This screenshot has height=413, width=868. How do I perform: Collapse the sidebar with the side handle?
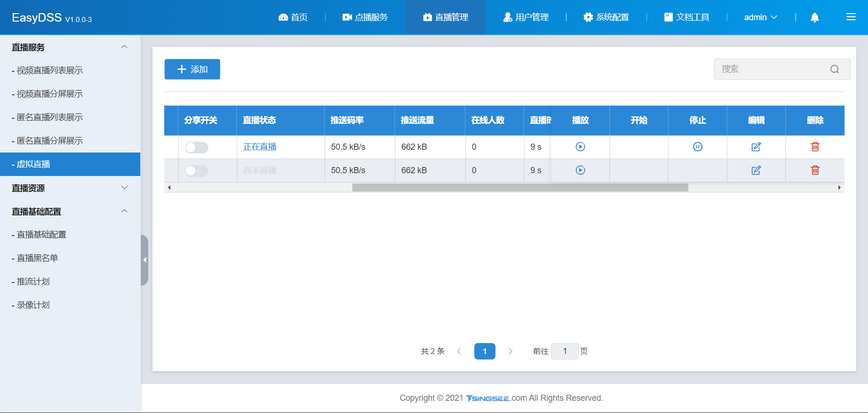[145, 260]
